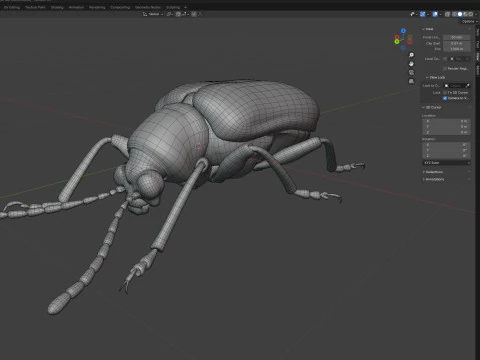Open object type visibility menu
Image resolution: width=480 pixels, height=360 pixels.
click(414, 14)
